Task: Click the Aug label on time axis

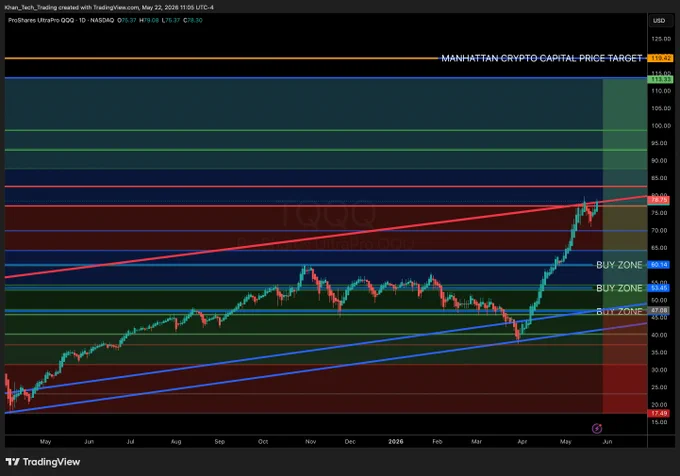Action: pyautogui.click(x=176, y=442)
